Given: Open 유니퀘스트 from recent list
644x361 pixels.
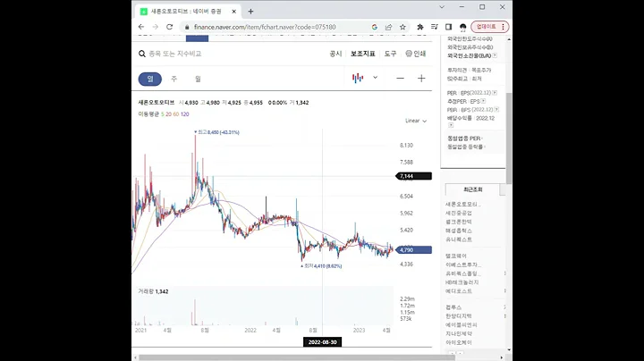Looking at the screenshot, I should [x=459, y=239].
